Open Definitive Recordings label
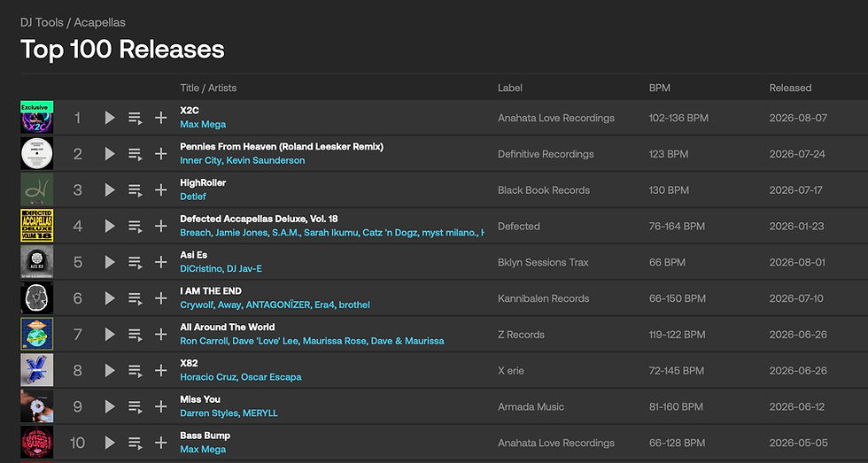 546,154
